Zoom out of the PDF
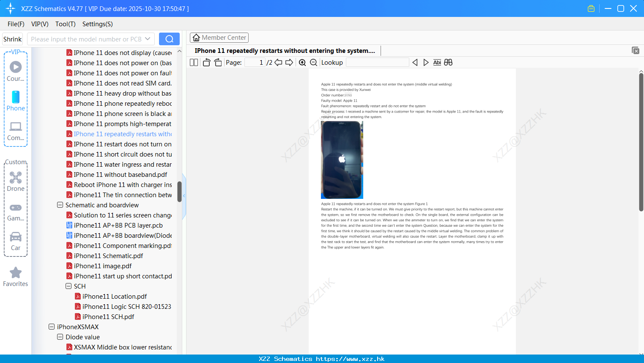The width and height of the screenshot is (644, 363). point(313,63)
